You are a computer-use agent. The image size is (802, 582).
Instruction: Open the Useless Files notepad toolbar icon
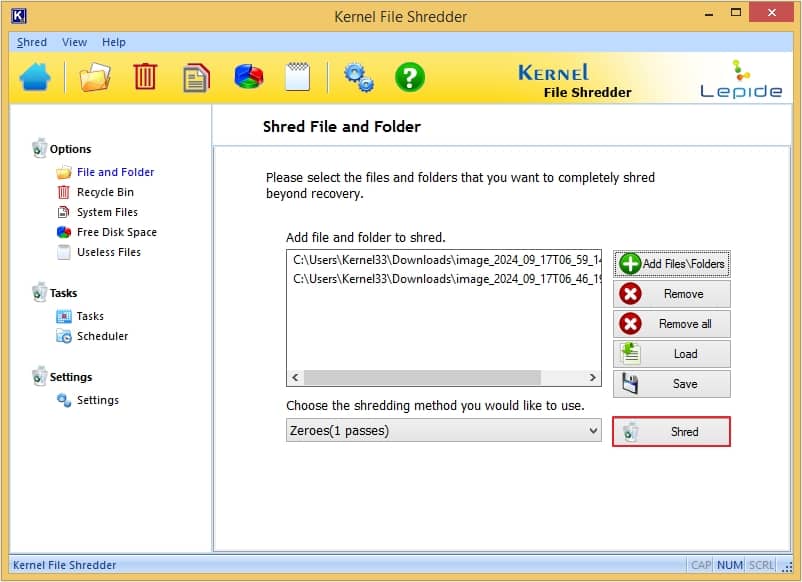tap(298, 77)
